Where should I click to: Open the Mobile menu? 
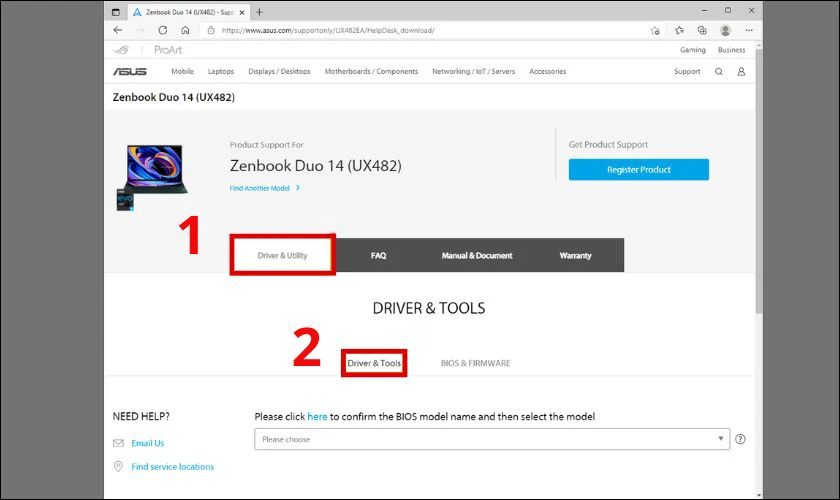click(x=182, y=71)
